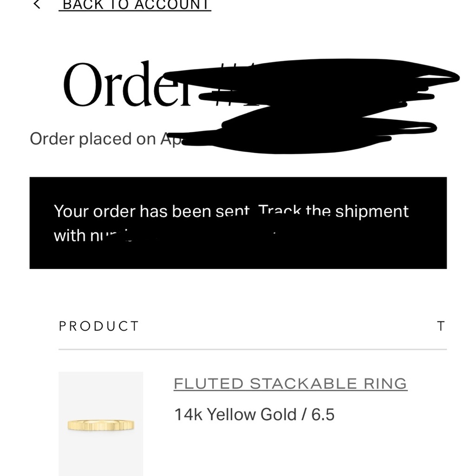
Task: Click the 14k Yellow Gold / 6.5 variant text
Action: click(x=254, y=415)
